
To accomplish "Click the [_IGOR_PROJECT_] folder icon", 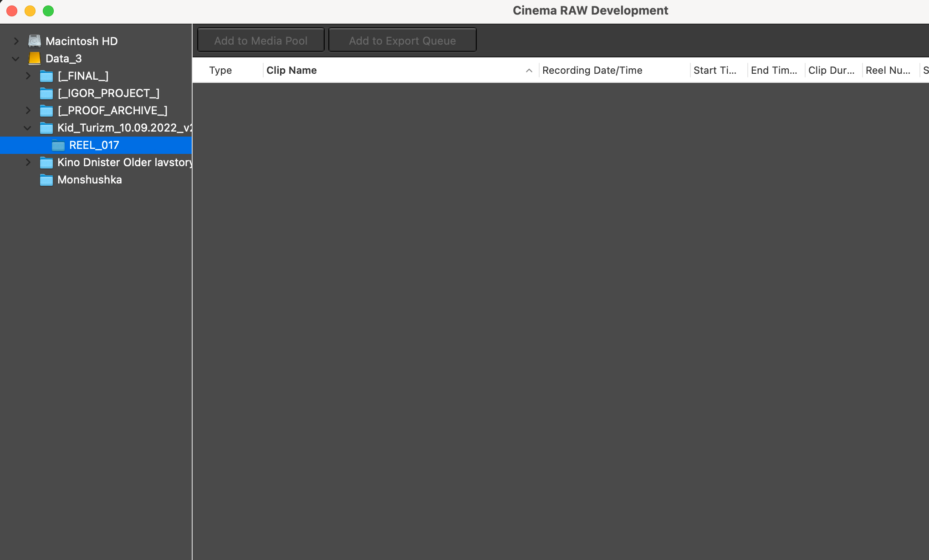I will [47, 93].
